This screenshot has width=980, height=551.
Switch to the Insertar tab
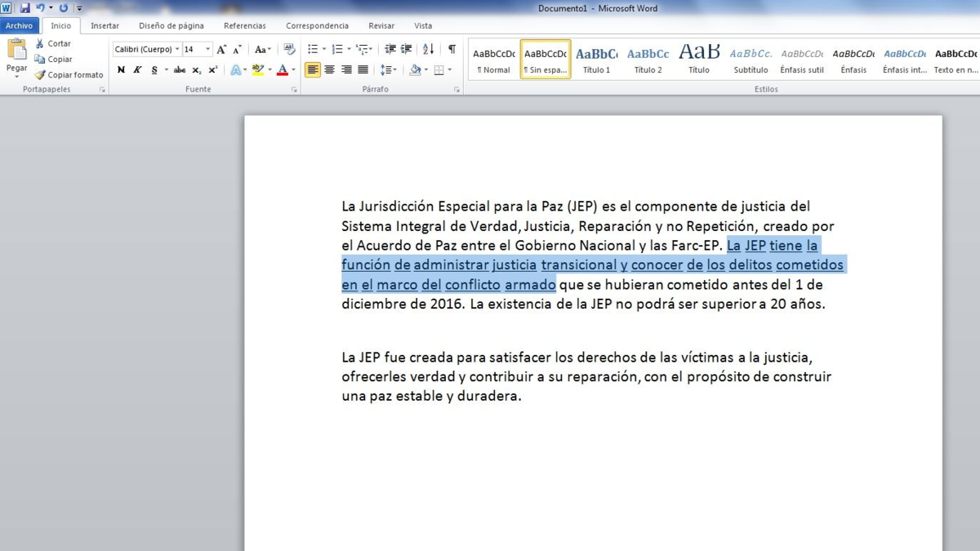click(x=105, y=26)
